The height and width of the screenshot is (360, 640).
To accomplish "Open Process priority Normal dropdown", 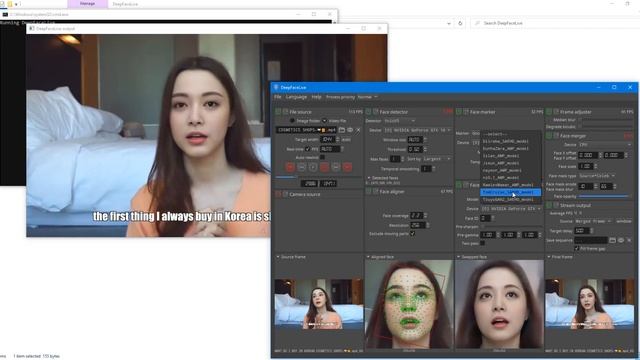I will coord(367,97).
